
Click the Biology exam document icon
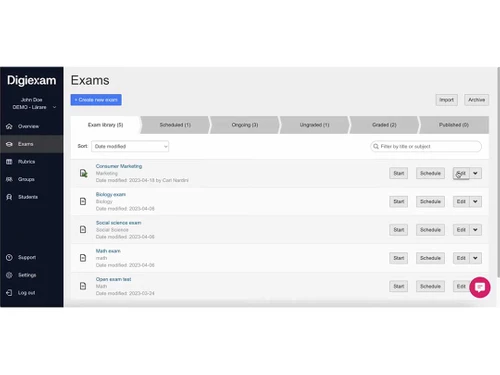click(x=83, y=201)
